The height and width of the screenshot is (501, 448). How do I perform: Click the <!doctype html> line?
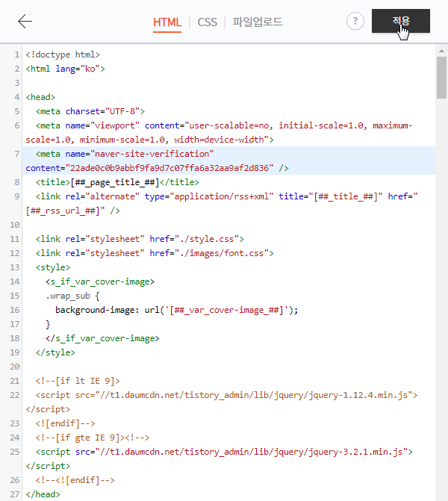[x=63, y=55]
